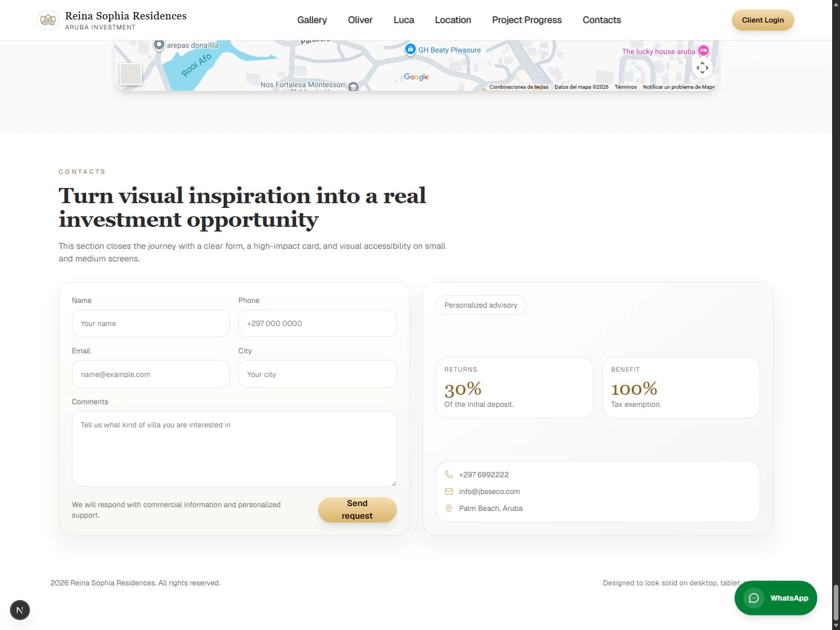Click the Reina Sophia Residences crown logo

48,20
